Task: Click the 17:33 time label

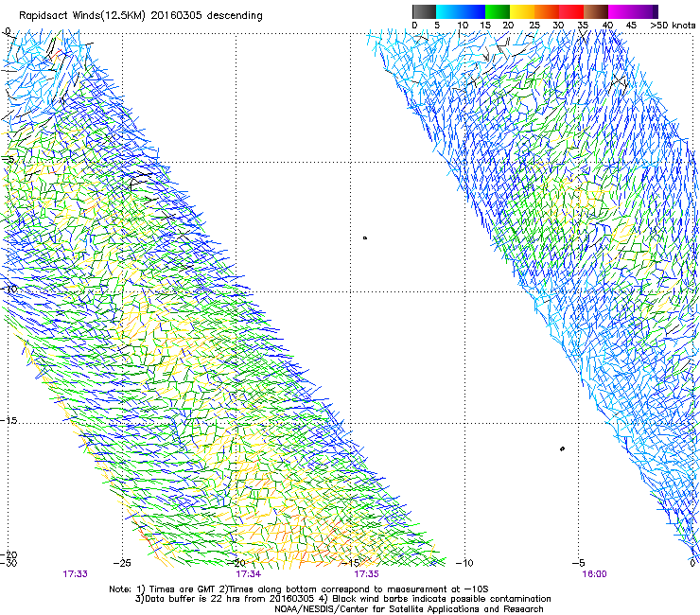Action: tap(75, 574)
